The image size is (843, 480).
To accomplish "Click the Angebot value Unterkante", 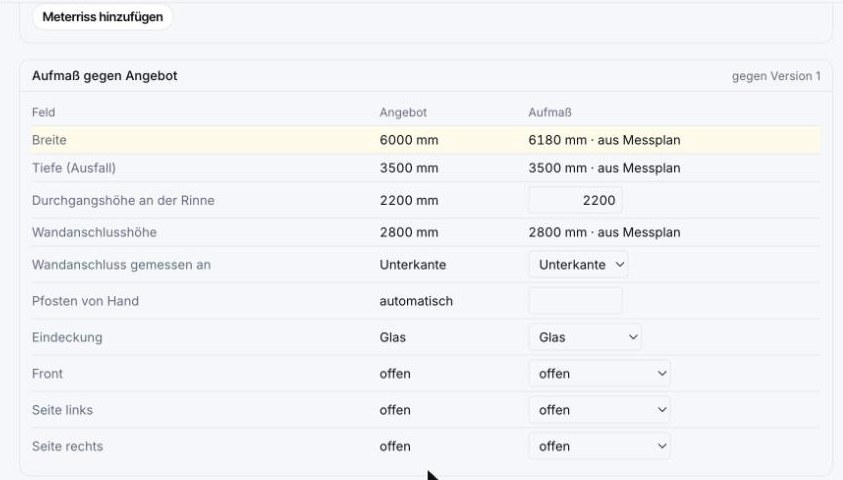I will [412, 265].
